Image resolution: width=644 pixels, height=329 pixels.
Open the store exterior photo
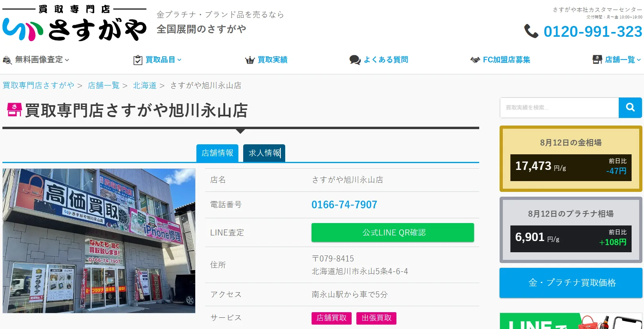tap(99, 241)
